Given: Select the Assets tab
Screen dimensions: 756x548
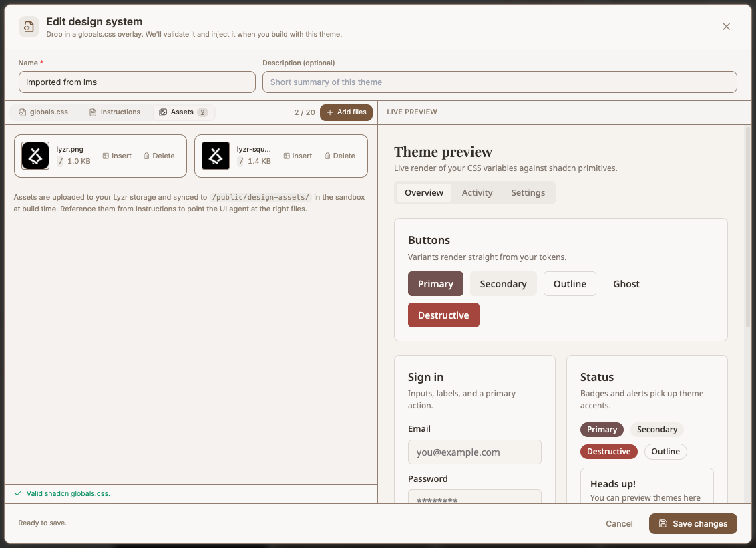Looking at the screenshot, I should tap(184, 112).
